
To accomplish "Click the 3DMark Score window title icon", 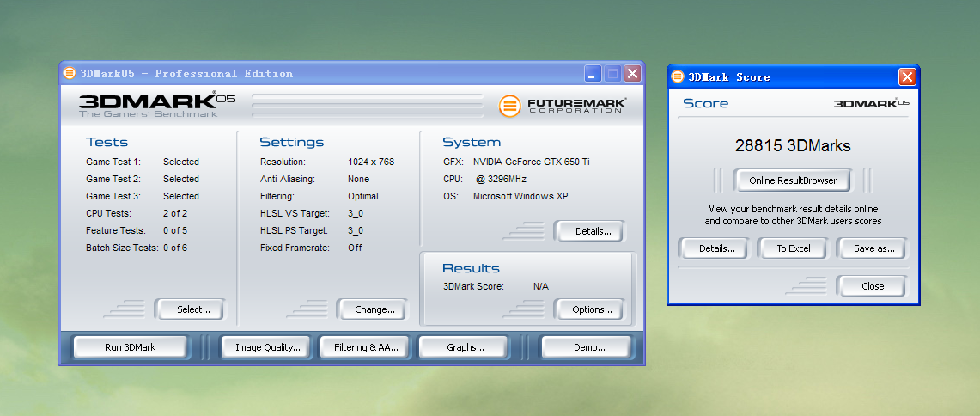I will click(678, 76).
